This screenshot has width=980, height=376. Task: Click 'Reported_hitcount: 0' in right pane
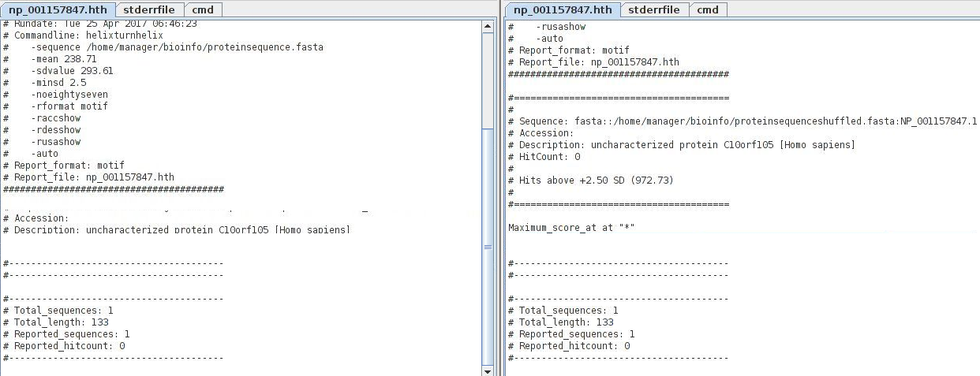[x=574, y=345]
